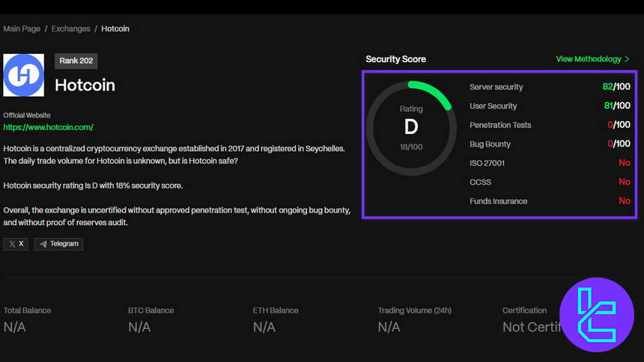Screen dimensions: 644x362
Task: Select the Bug Bounty label
Action: [x=490, y=144]
